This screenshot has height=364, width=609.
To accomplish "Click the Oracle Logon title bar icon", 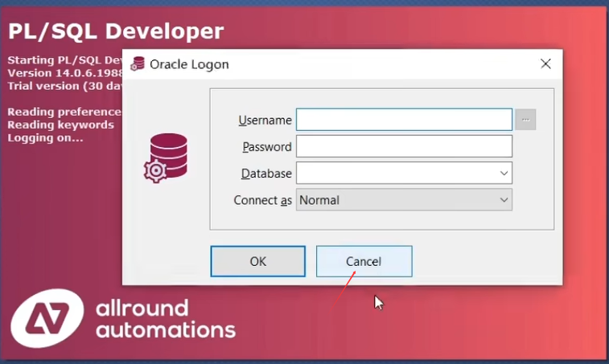I will [x=137, y=64].
